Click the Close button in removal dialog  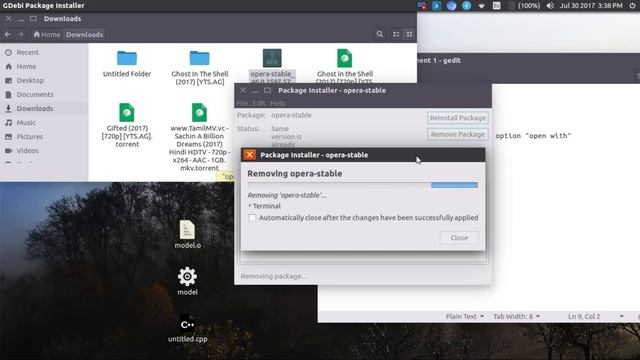459,238
